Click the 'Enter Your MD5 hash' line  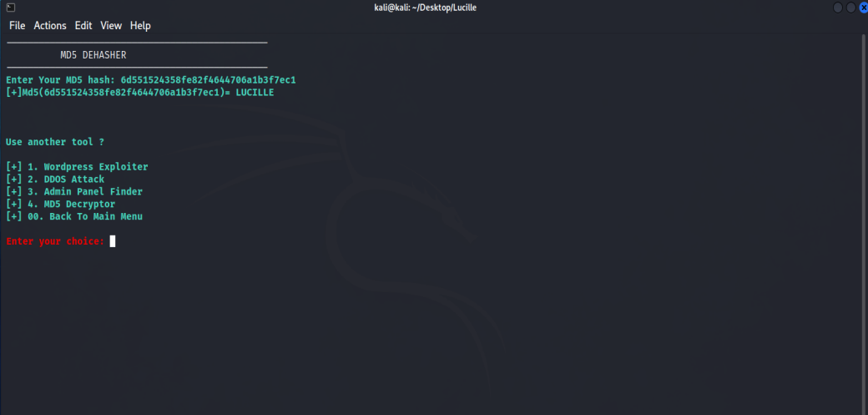coord(150,80)
